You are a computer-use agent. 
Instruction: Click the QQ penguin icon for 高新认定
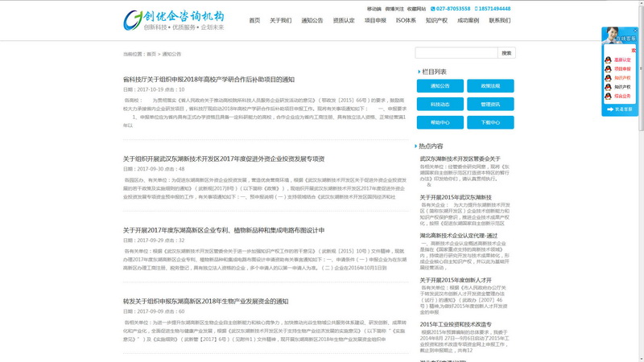point(608,60)
